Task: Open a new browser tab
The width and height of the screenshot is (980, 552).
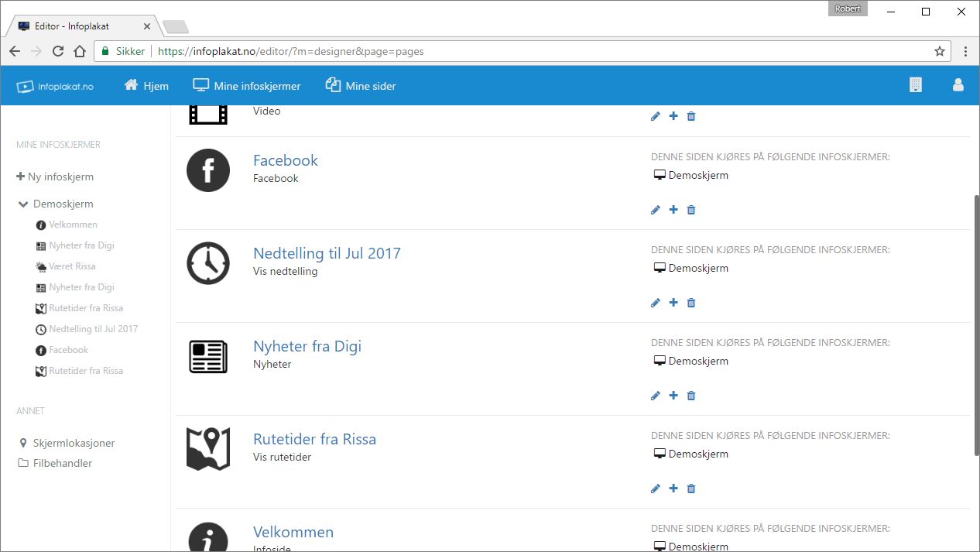Action: (176, 27)
